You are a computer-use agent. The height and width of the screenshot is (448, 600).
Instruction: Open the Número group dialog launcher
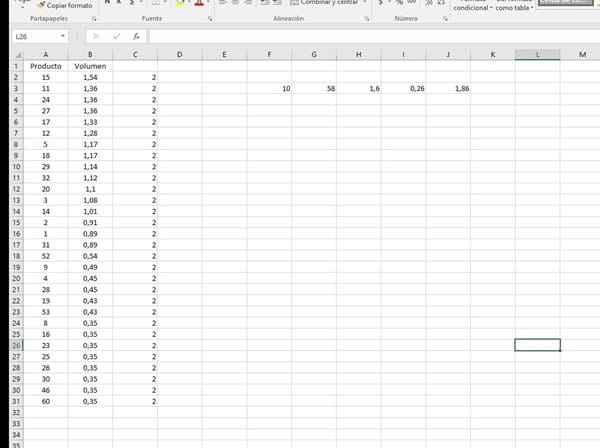click(x=445, y=18)
